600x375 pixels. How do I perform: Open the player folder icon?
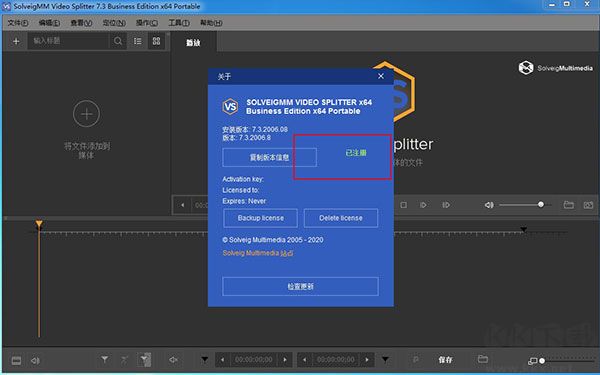(x=569, y=205)
